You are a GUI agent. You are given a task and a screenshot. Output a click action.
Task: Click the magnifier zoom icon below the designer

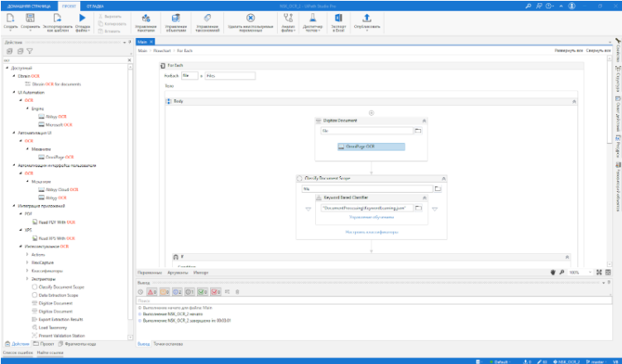coord(562,272)
